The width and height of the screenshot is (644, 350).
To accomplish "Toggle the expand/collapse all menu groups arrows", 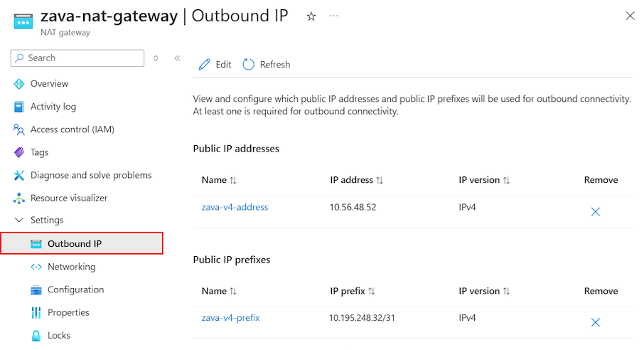I will point(156,58).
